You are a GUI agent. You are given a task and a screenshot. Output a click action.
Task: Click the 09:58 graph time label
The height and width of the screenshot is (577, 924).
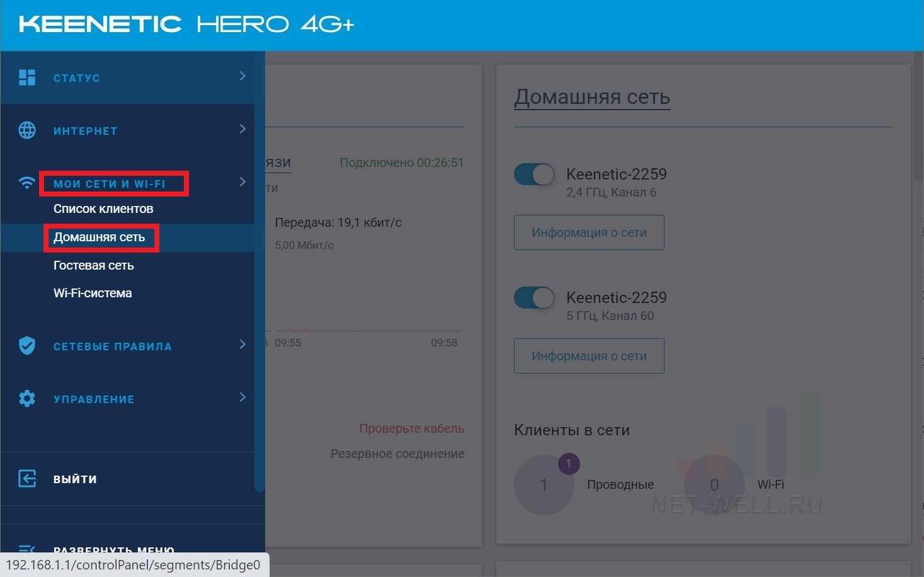[444, 343]
